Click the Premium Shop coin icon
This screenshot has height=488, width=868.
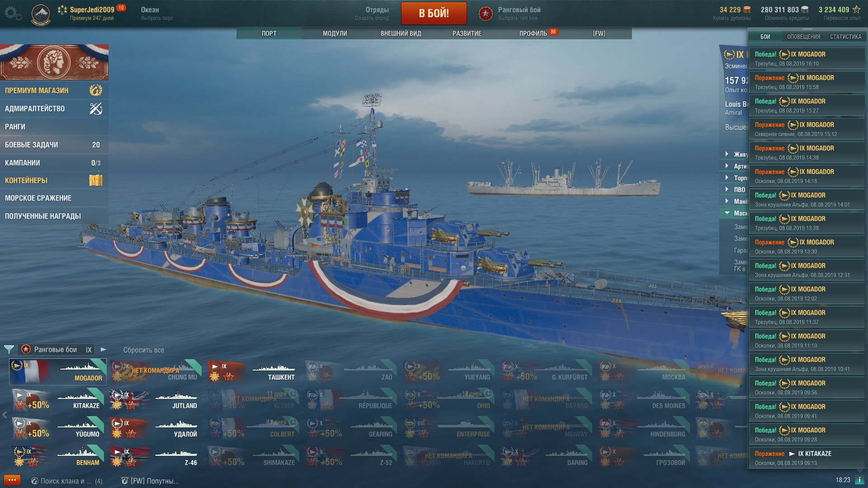(x=96, y=90)
